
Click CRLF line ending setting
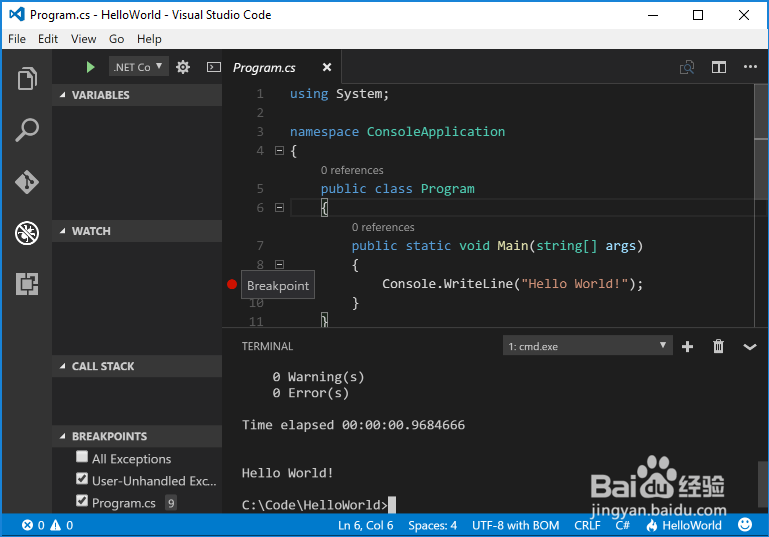point(587,525)
